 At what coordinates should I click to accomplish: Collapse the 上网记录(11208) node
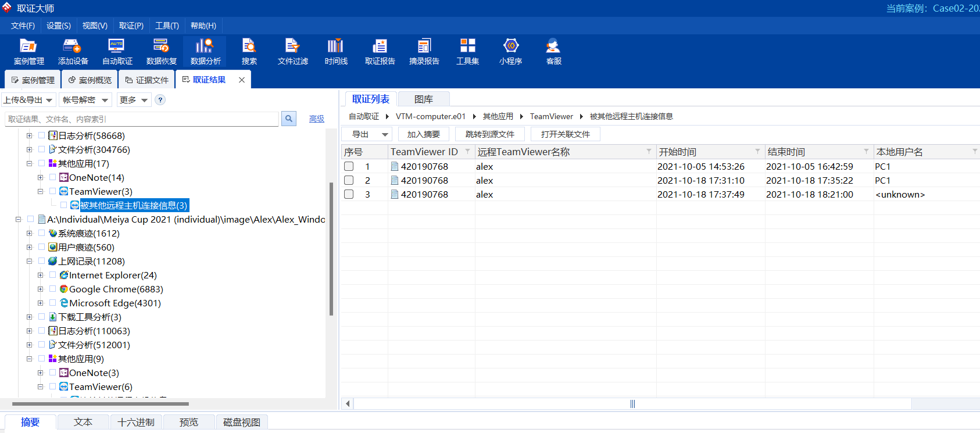click(29, 261)
